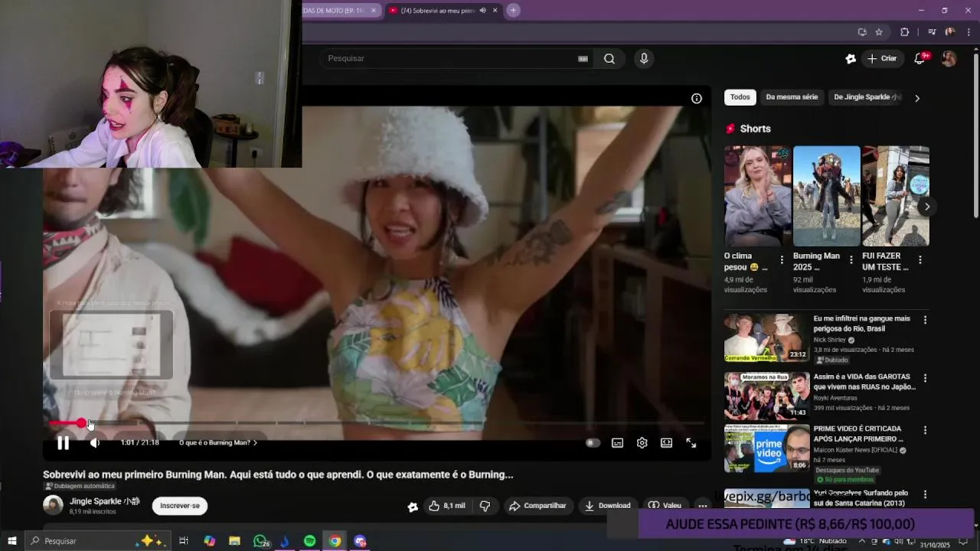Open File Explorer from the taskbar
The height and width of the screenshot is (551, 980).
234,541
